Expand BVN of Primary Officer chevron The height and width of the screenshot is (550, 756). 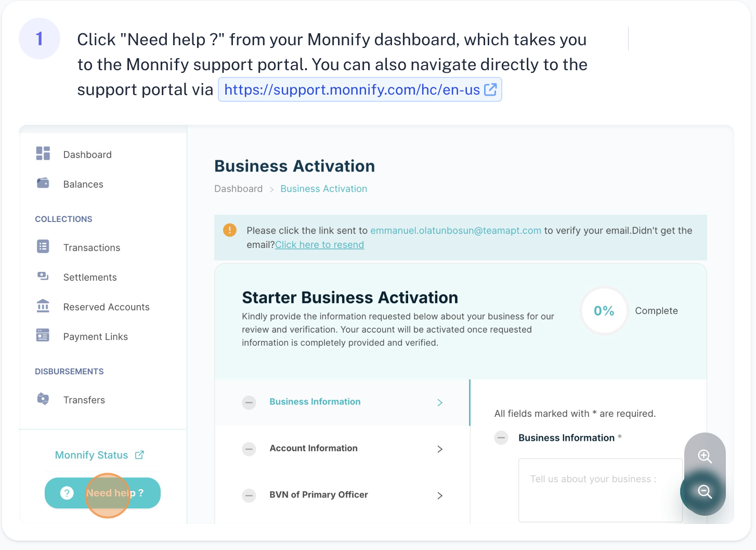point(440,495)
